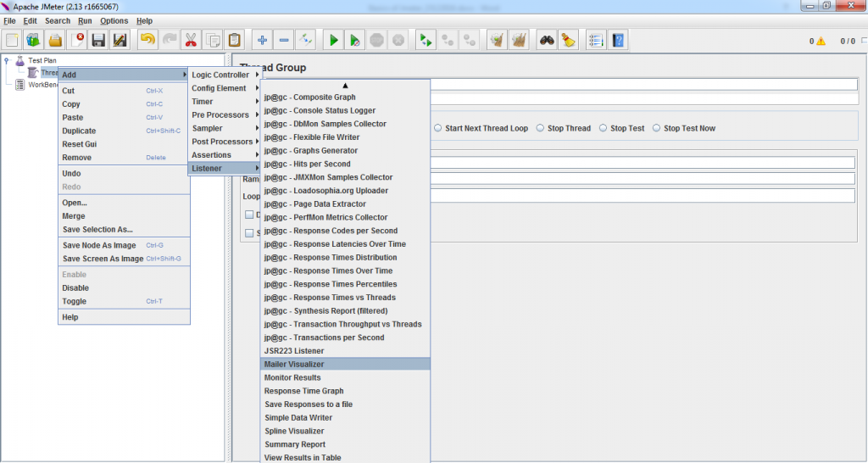This screenshot has height=463, width=868.
Task: Click the greyed Redo arrow icon
Action: (x=170, y=40)
